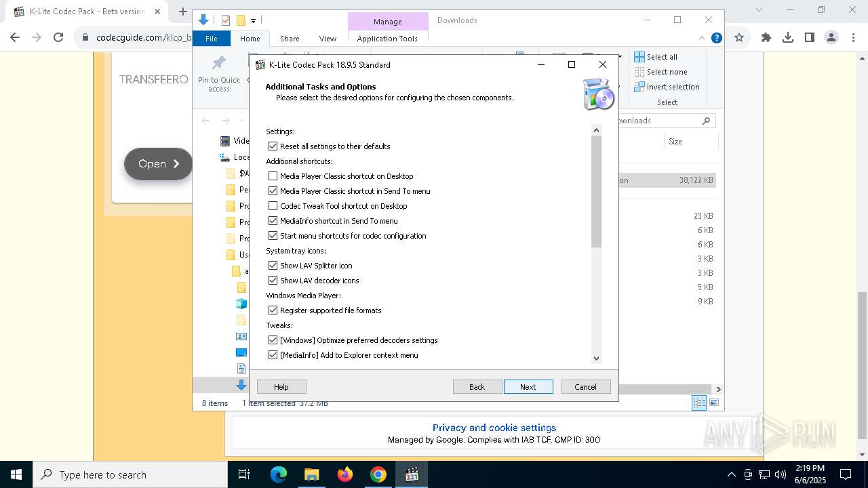
Task: Switch to Share ribbon tab in Explorer
Action: point(290,39)
